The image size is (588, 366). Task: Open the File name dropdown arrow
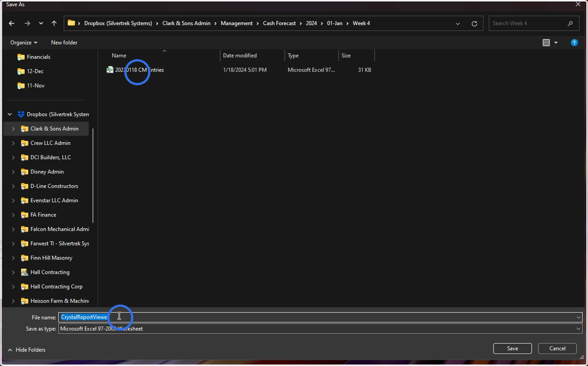[x=579, y=317]
